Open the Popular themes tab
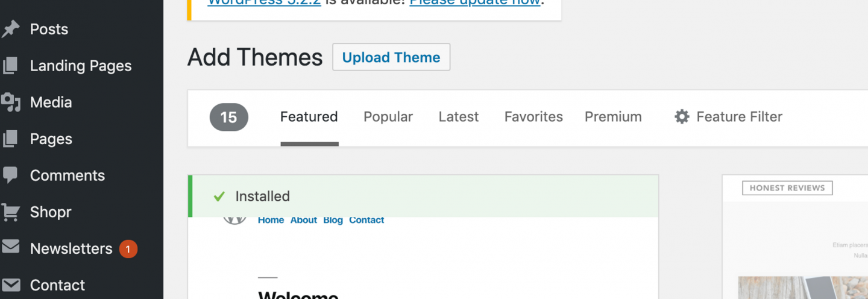 pos(388,117)
